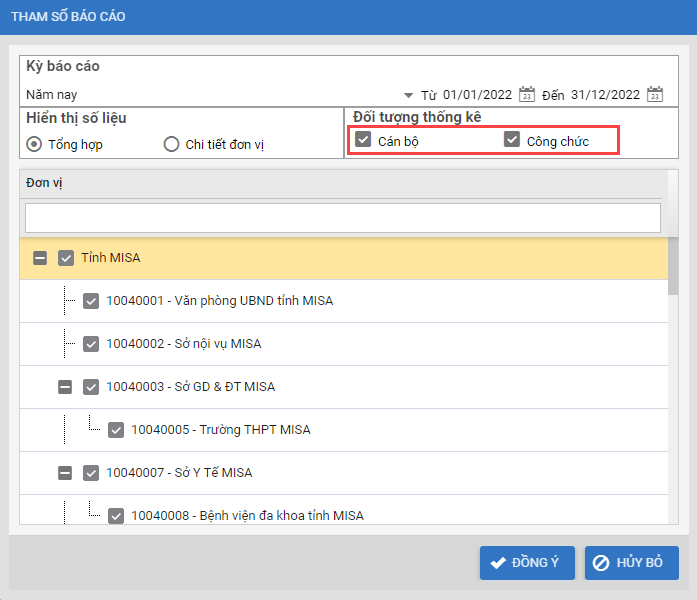Toggle the Tỉnh MISA checkbox

pyautogui.click(x=66, y=258)
